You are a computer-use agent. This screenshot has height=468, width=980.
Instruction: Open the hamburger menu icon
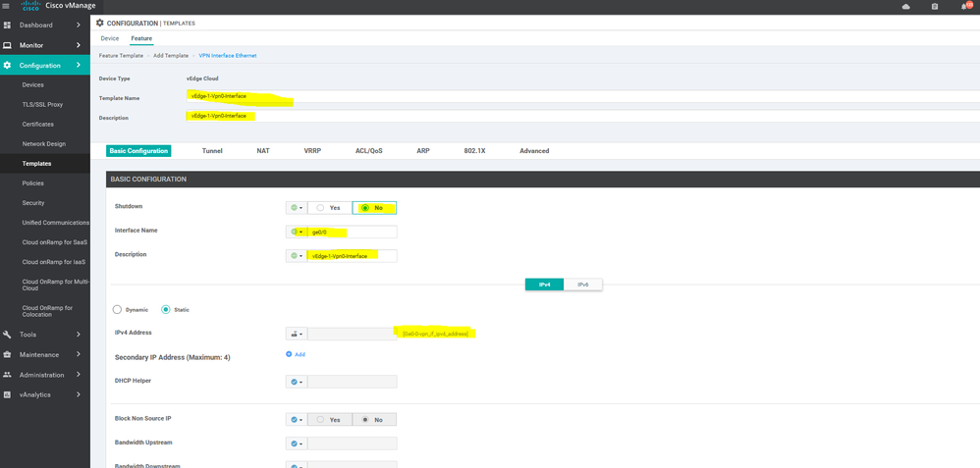[6, 6]
